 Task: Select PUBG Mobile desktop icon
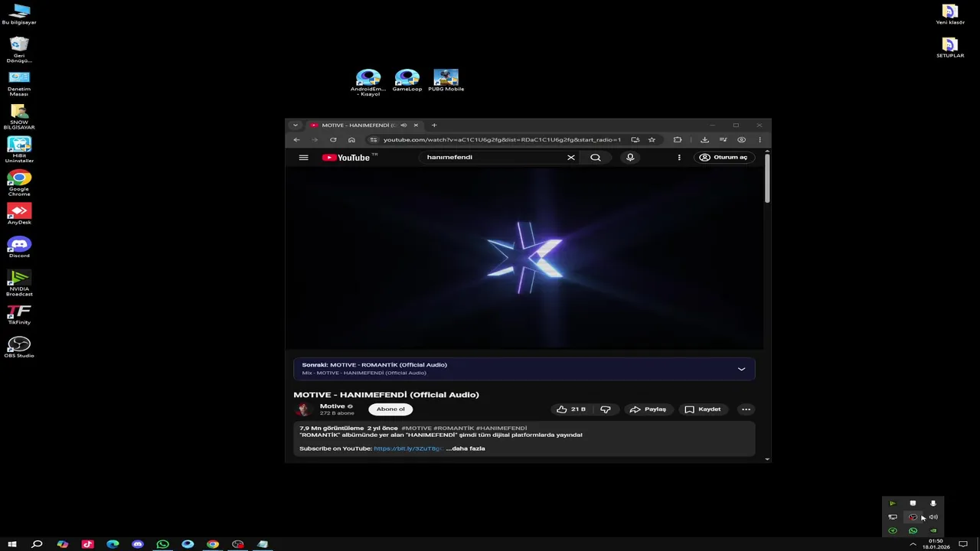point(446,80)
